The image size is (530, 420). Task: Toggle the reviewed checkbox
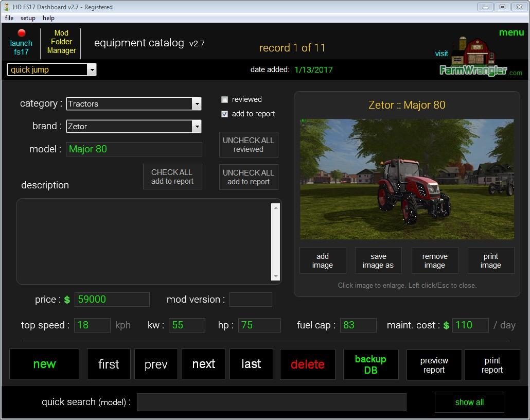coord(224,100)
